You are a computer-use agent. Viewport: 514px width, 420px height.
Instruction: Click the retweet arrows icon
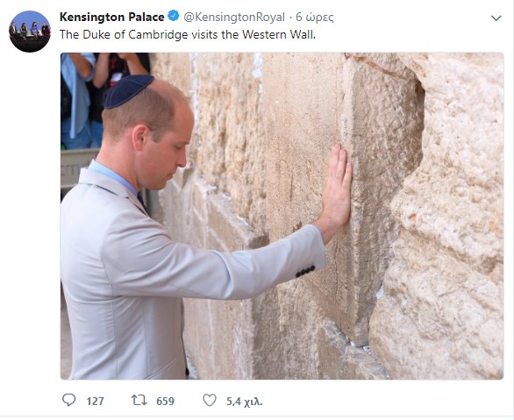139,400
